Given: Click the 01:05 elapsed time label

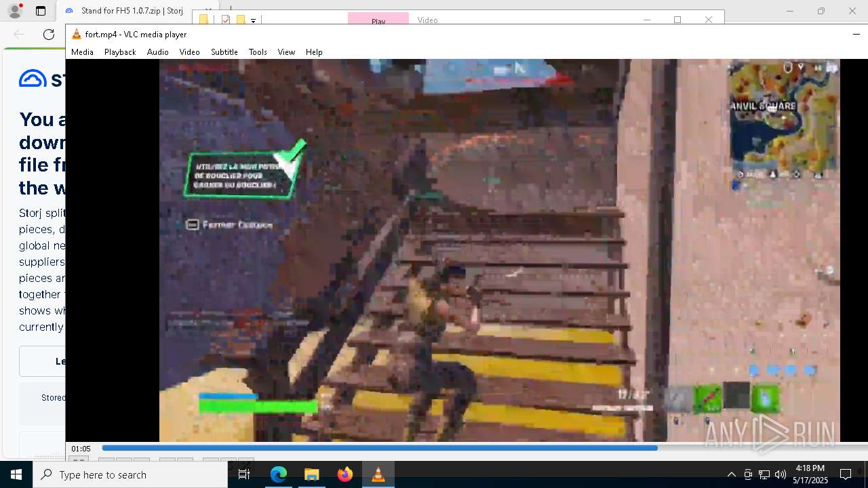Looking at the screenshot, I should click(x=81, y=449).
